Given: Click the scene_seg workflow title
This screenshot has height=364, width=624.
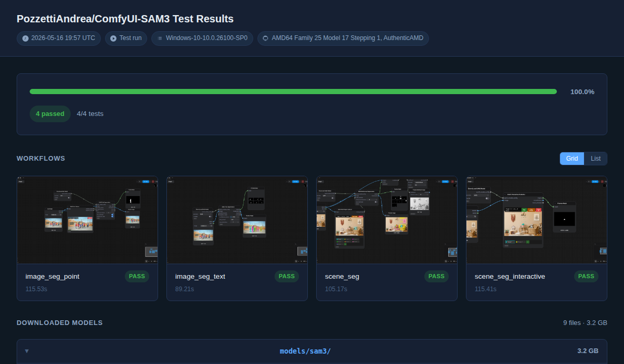Looking at the screenshot, I should pos(342,277).
